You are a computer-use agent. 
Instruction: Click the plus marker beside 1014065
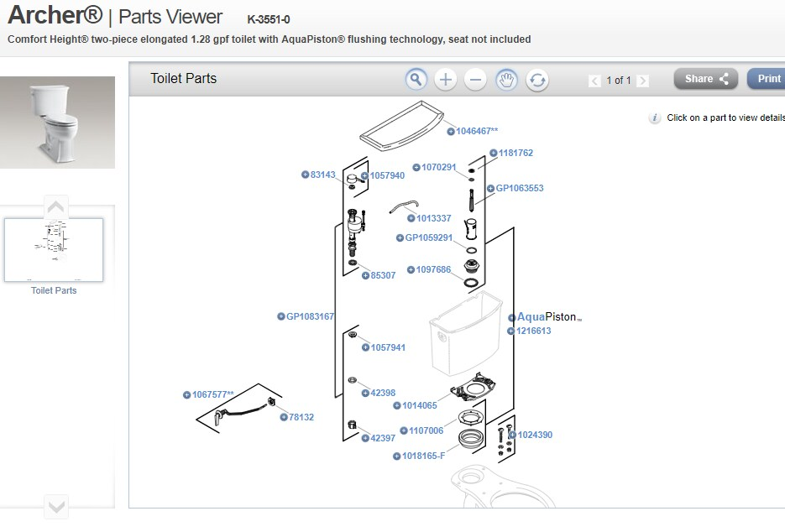[396, 405]
